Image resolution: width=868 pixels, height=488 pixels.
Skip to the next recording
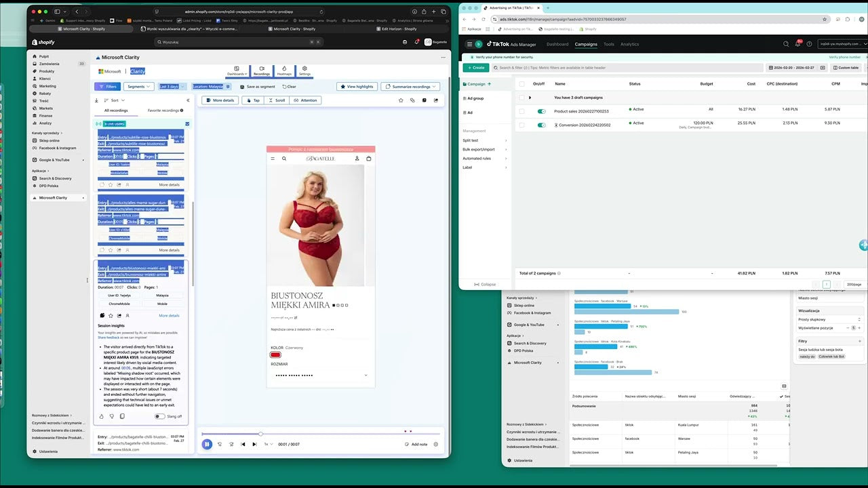(x=254, y=444)
